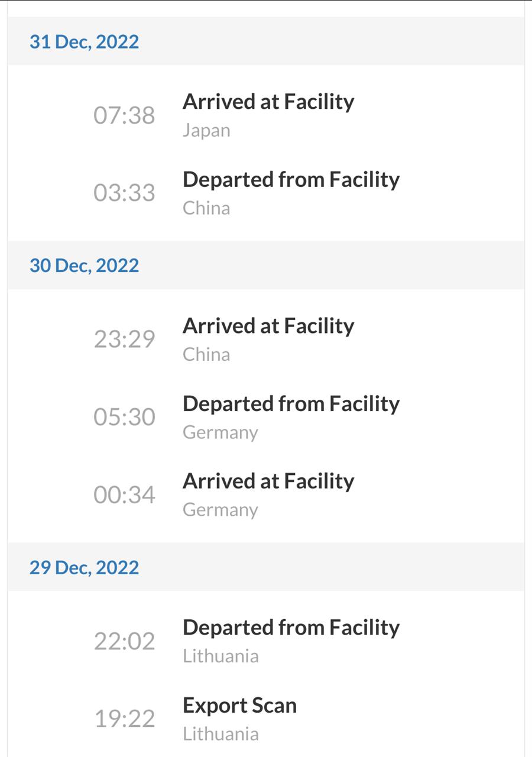
Task: Click the 03:33 timestamp
Action: coord(124,193)
